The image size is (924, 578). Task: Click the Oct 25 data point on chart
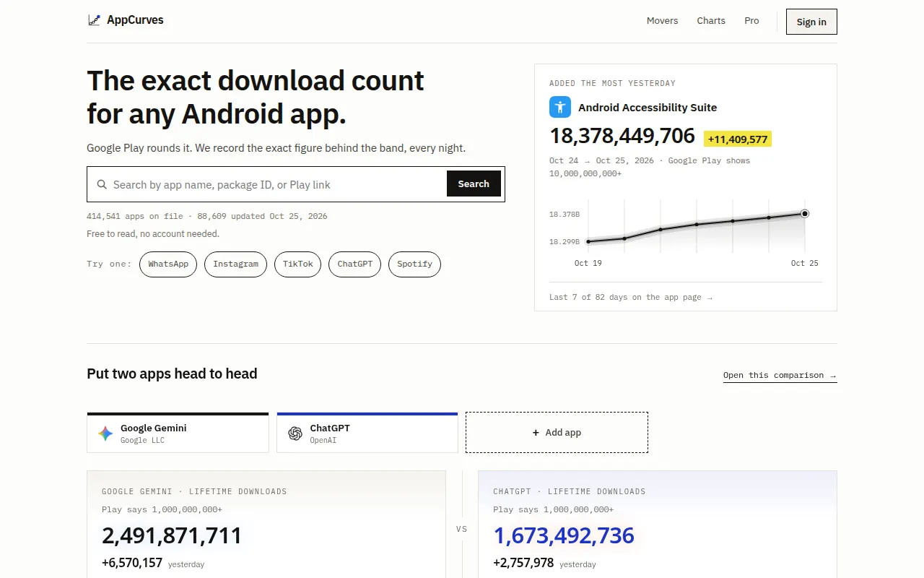pyautogui.click(x=805, y=213)
